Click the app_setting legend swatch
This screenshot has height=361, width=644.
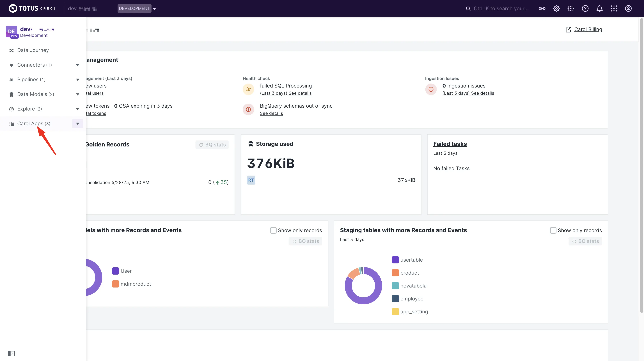coord(395,312)
